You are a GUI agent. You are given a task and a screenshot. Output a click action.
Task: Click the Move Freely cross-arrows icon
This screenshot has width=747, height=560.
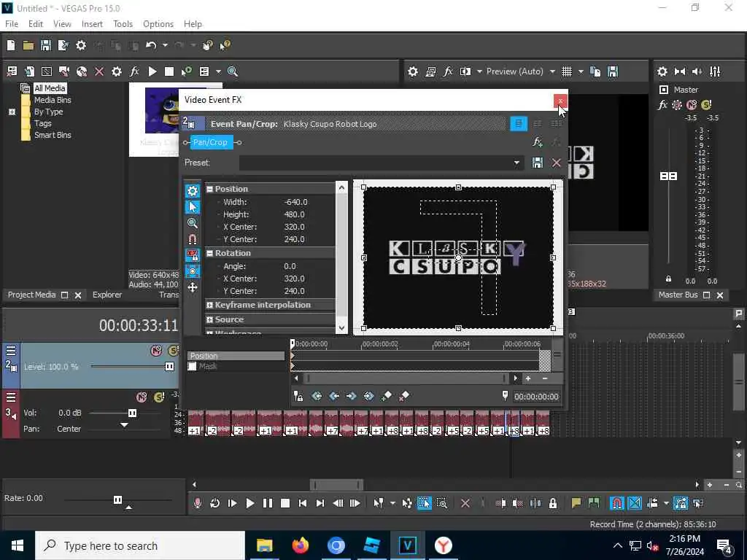pyautogui.click(x=193, y=287)
